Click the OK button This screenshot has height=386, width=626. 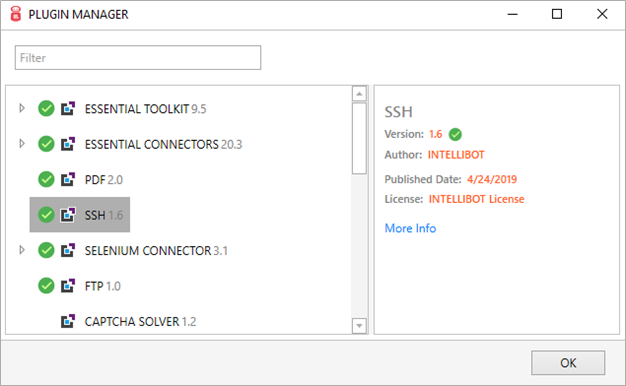point(568,362)
